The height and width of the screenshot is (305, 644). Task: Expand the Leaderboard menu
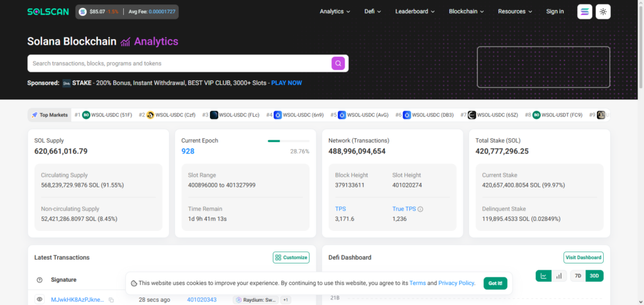[x=415, y=11]
